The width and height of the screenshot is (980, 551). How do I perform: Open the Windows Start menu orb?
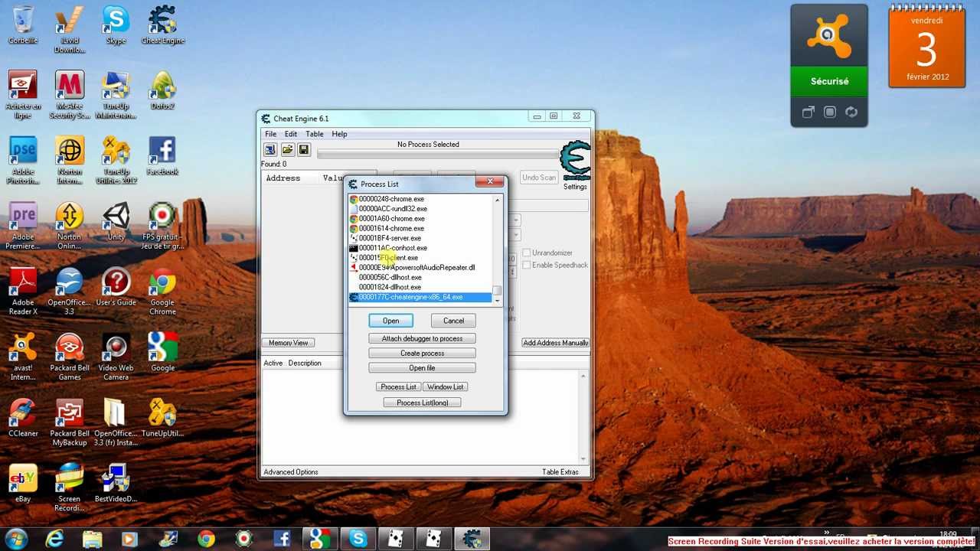[16, 539]
